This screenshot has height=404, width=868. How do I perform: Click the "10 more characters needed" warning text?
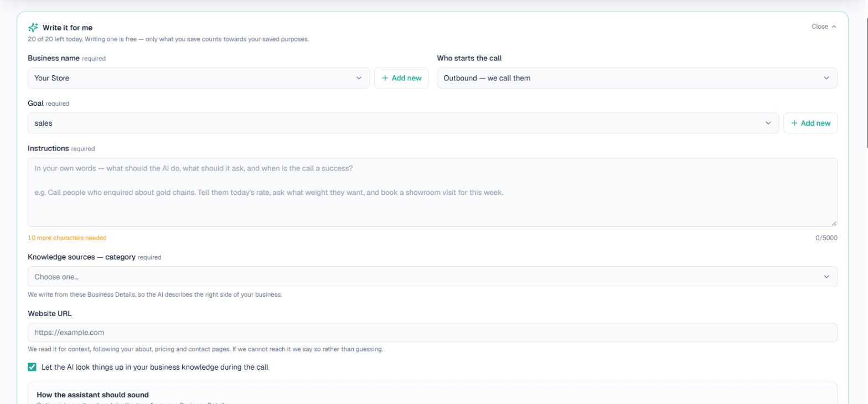[x=67, y=238]
